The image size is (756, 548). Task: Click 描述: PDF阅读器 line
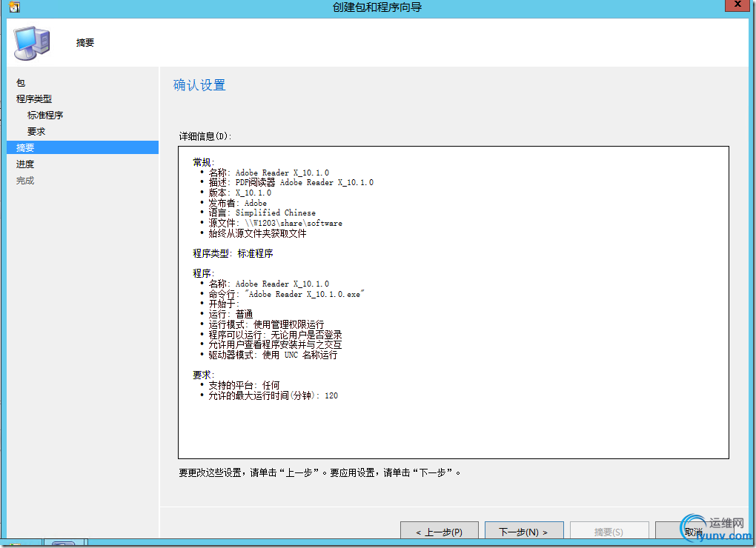point(291,182)
